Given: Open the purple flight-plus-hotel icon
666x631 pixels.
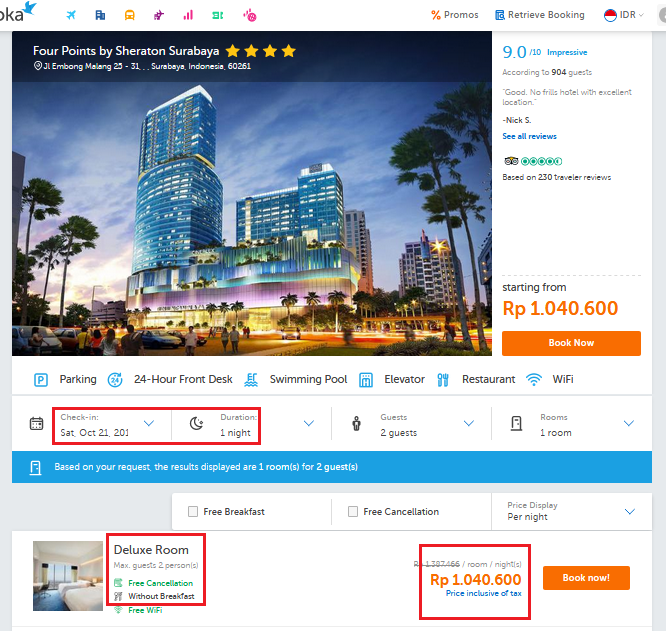Looking at the screenshot, I should click(x=159, y=15).
